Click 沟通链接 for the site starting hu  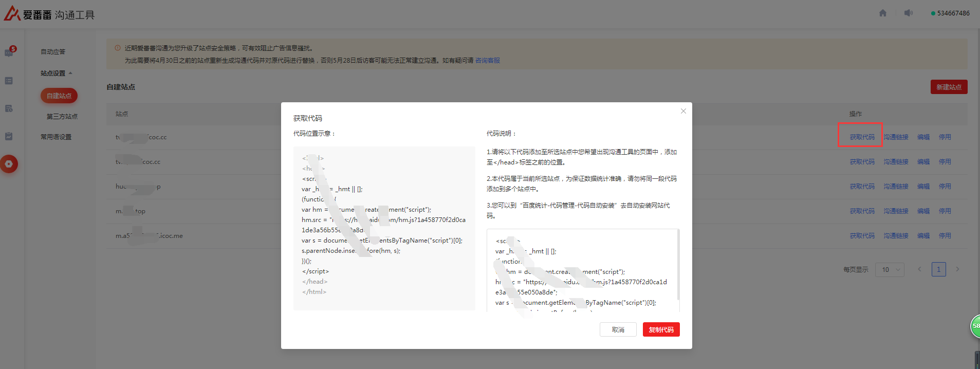[896, 187]
